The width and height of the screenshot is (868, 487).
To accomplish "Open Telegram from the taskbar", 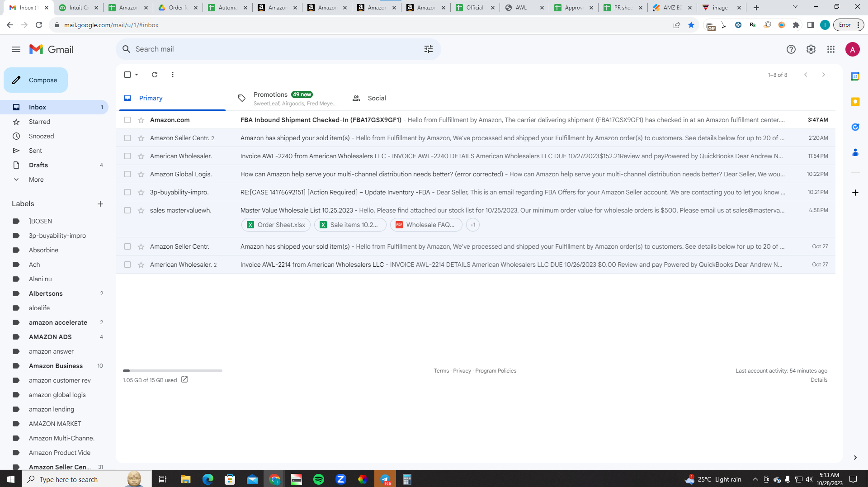I will pos(385,479).
